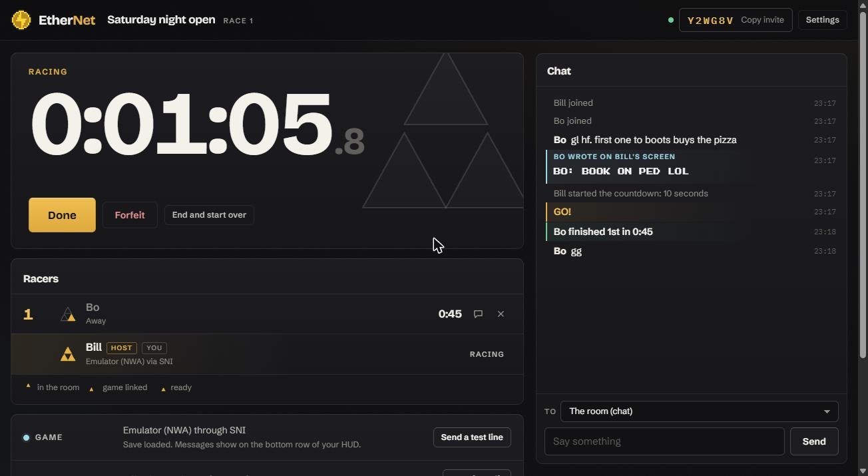
Task: Click the green connection status dot
Action: [670, 20]
